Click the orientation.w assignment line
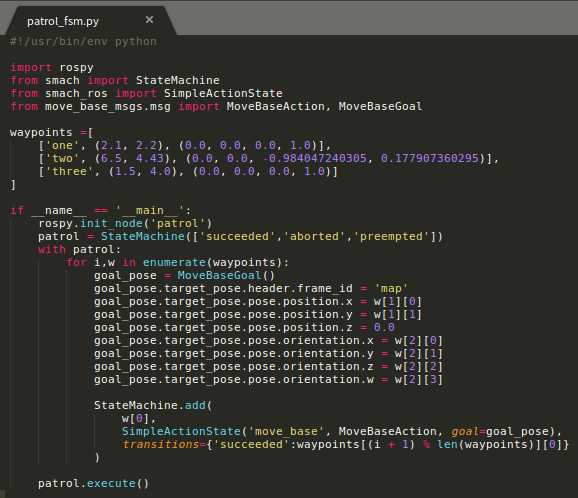The width and height of the screenshot is (578, 498). [x=268, y=379]
